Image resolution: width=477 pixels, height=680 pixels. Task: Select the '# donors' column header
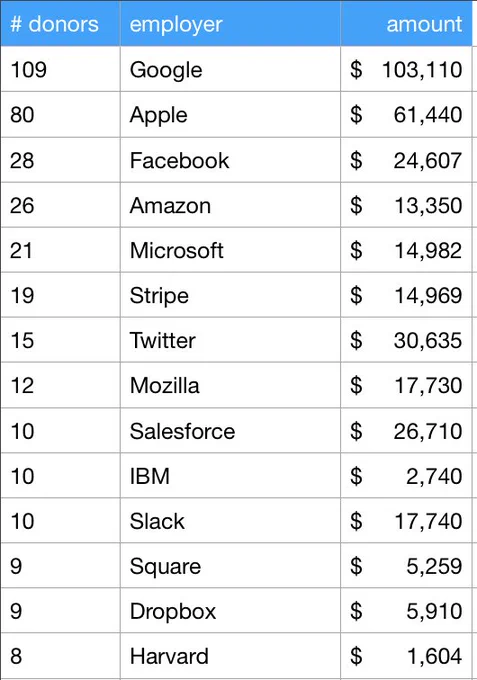pyautogui.click(x=60, y=23)
